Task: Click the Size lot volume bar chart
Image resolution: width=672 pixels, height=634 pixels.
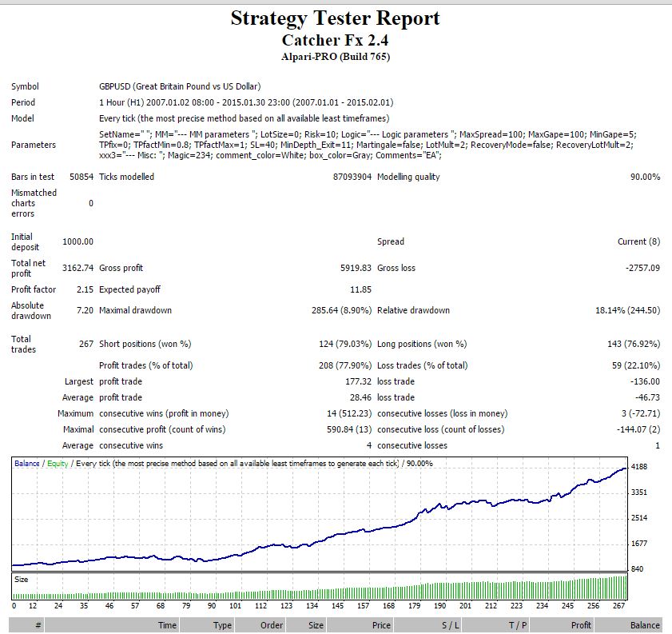Action: pyautogui.click(x=320, y=587)
